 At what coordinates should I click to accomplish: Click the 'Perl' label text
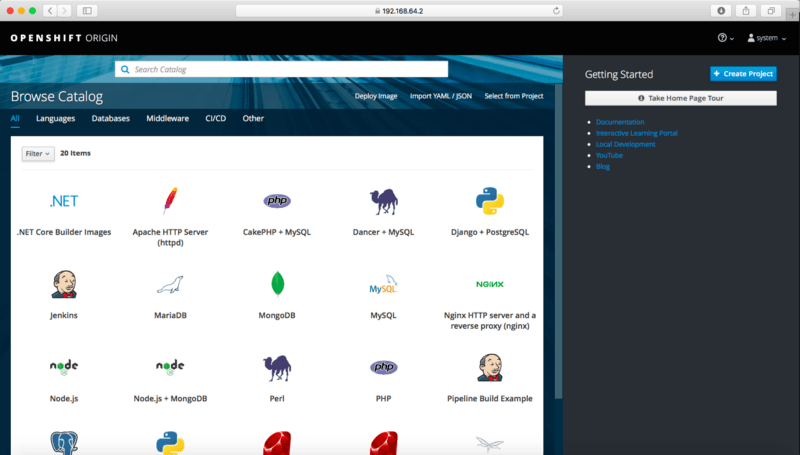(277, 398)
